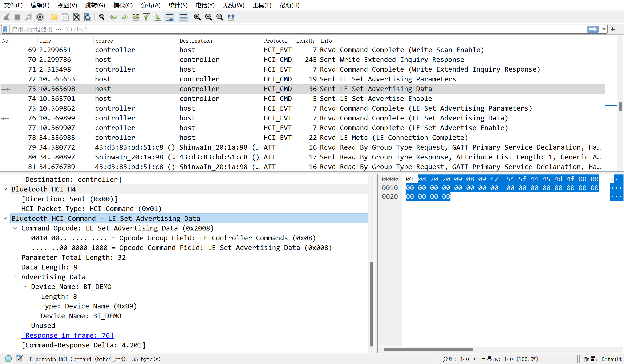Open expert information circle in status bar
Viewport: 624px width, 364px height.
click(x=8, y=359)
